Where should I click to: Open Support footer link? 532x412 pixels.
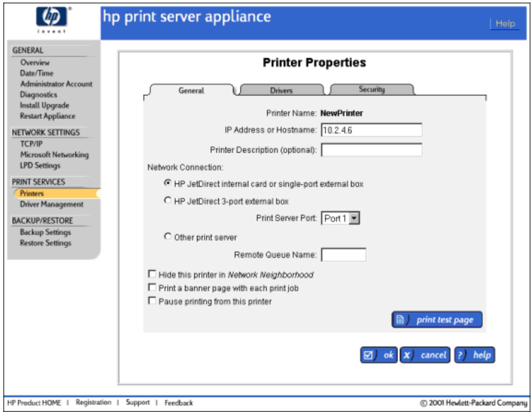click(138, 402)
